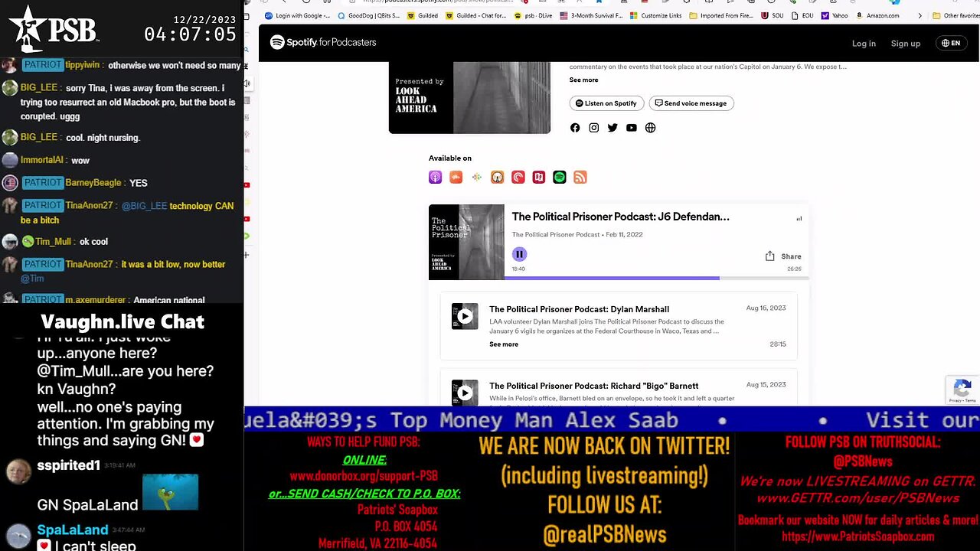Click the Tim_Mull username in chat
Viewport: 980px width, 551px height.
click(x=52, y=242)
